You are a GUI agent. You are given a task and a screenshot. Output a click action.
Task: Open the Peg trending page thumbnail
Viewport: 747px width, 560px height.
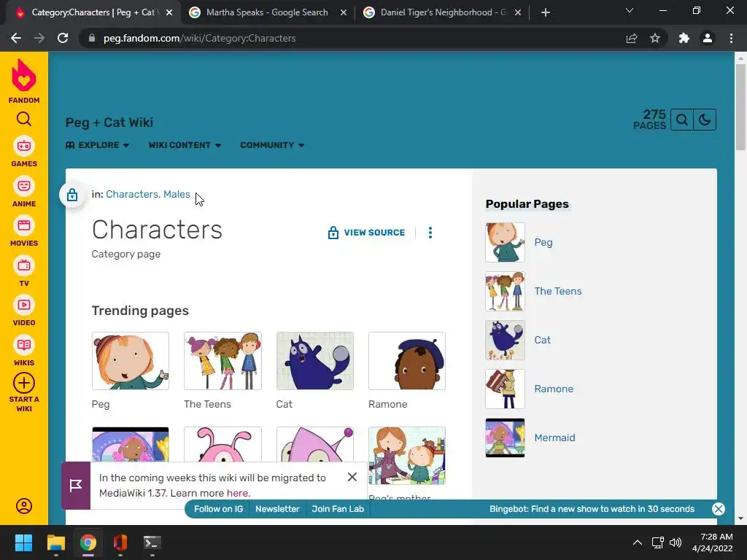[x=130, y=361]
